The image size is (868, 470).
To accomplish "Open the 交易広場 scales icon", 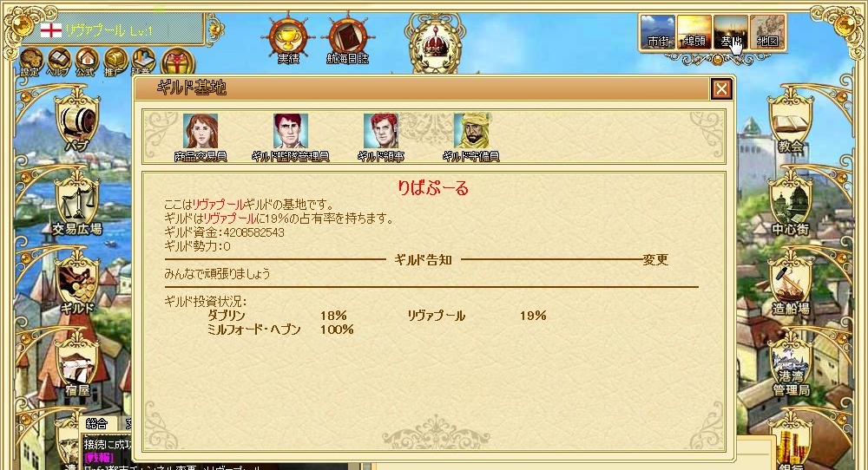I will (77, 206).
